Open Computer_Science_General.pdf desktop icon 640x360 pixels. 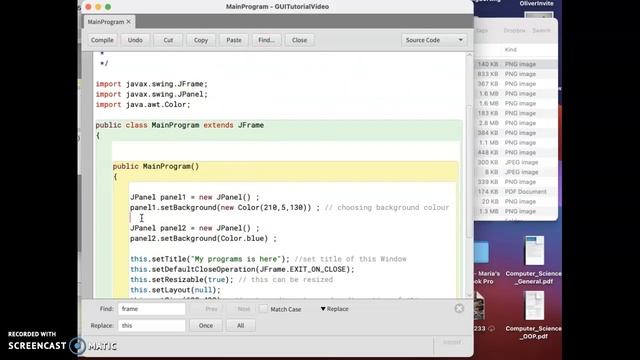(x=534, y=260)
